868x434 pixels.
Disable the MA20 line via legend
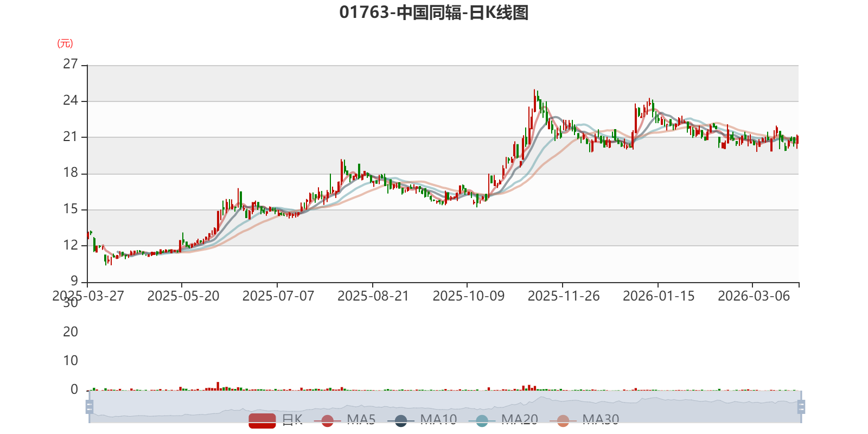503,420
